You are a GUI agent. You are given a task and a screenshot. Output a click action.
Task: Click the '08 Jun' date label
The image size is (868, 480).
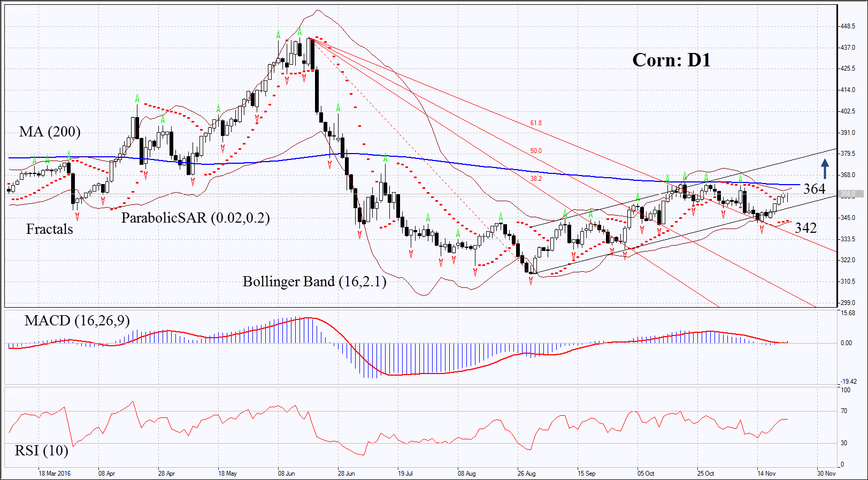[x=286, y=474]
